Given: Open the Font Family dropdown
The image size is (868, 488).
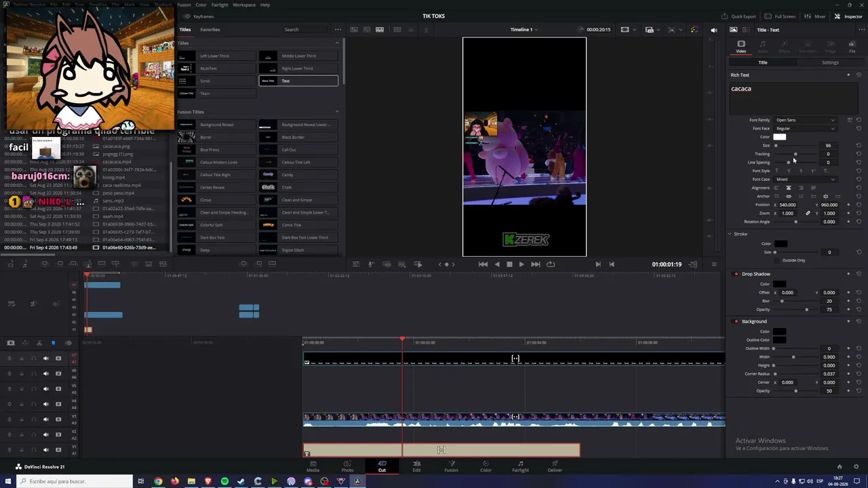Looking at the screenshot, I should 806,120.
